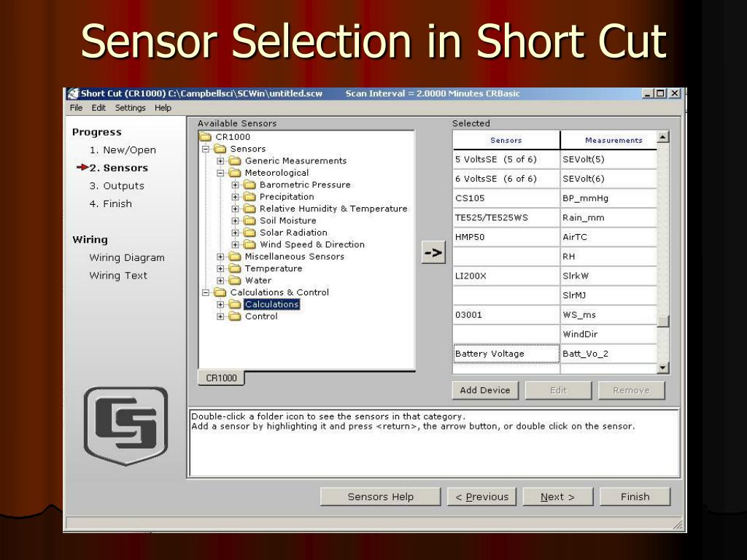Click the highlighted Calculations folder icon
Viewport: 747px width, 560px height.
click(235, 304)
